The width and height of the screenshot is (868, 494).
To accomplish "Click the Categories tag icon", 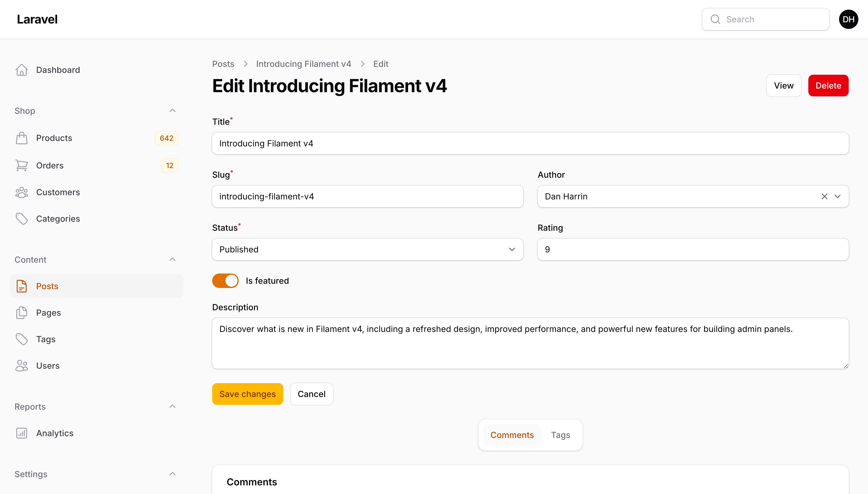I will (x=21, y=219).
